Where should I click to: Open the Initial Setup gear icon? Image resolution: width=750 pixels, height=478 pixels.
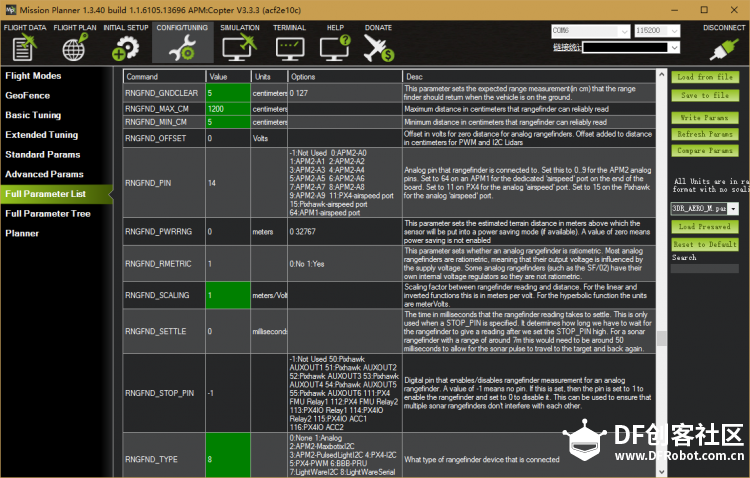pyautogui.click(x=125, y=48)
